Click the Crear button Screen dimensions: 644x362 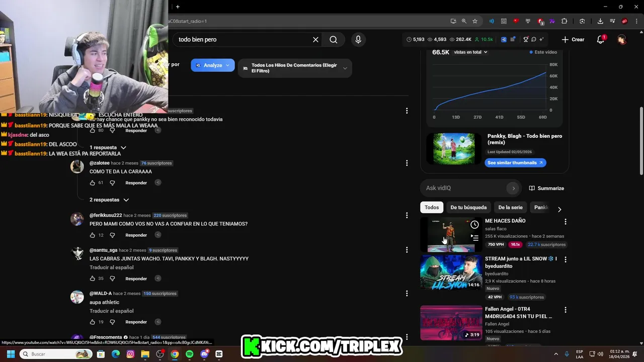[573, 39]
